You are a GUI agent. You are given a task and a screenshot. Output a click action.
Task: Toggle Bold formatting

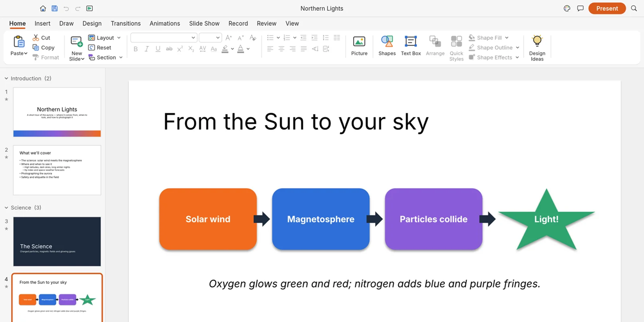136,49
